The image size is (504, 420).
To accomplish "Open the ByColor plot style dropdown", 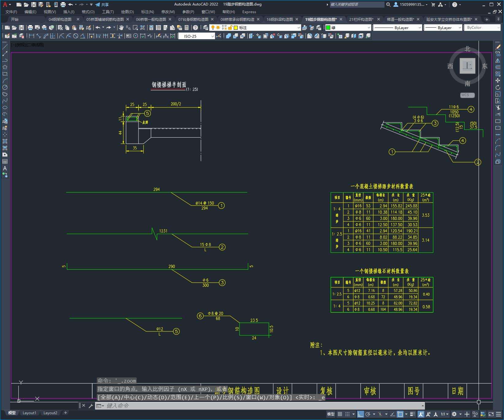I will coord(483,28).
